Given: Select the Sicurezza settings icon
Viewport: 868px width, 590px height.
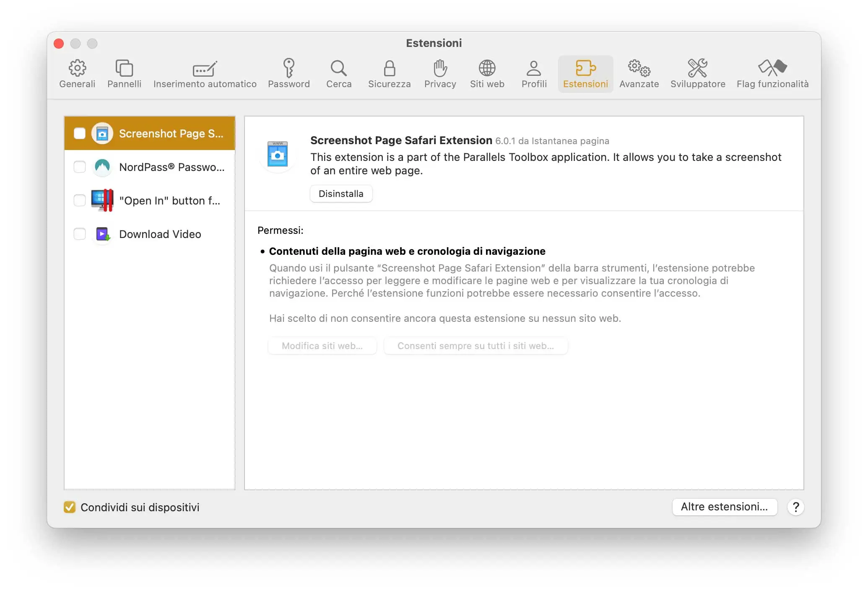Looking at the screenshot, I should click(389, 74).
